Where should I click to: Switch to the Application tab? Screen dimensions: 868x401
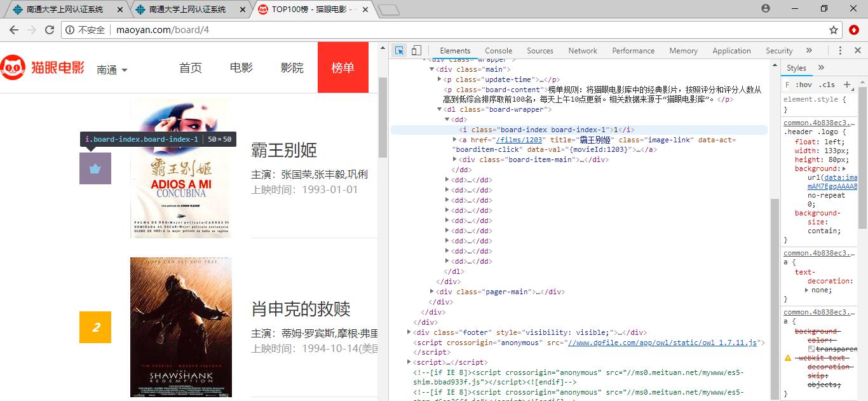tap(731, 51)
